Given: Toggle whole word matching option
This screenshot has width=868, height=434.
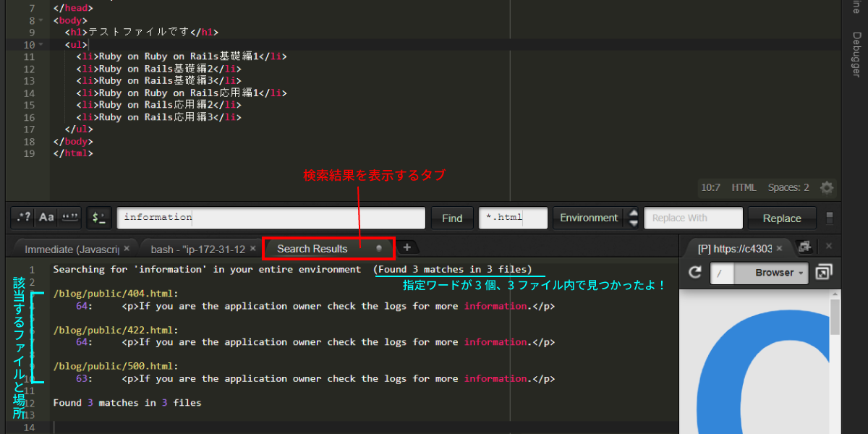Looking at the screenshot, I should [69, 217].
